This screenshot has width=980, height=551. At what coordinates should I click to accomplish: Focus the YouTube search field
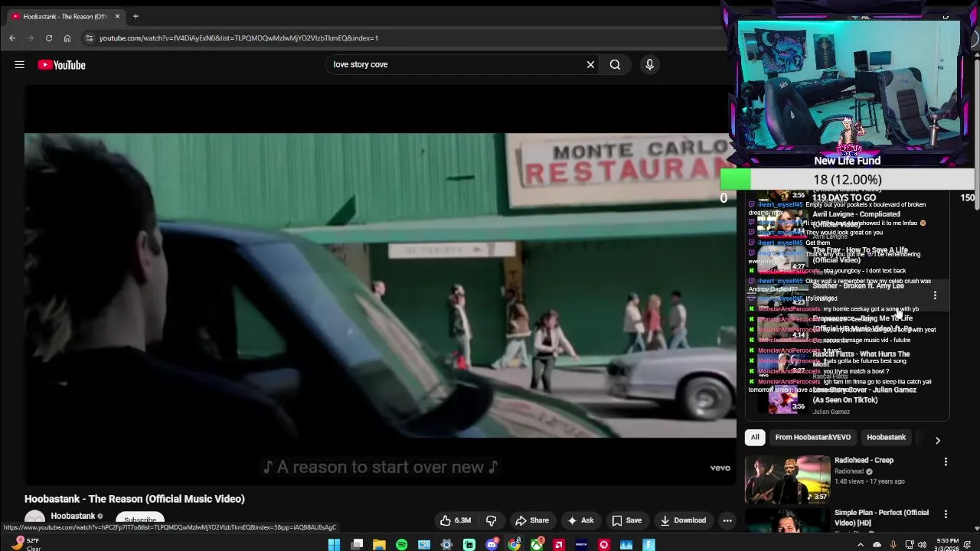[455, 64]
